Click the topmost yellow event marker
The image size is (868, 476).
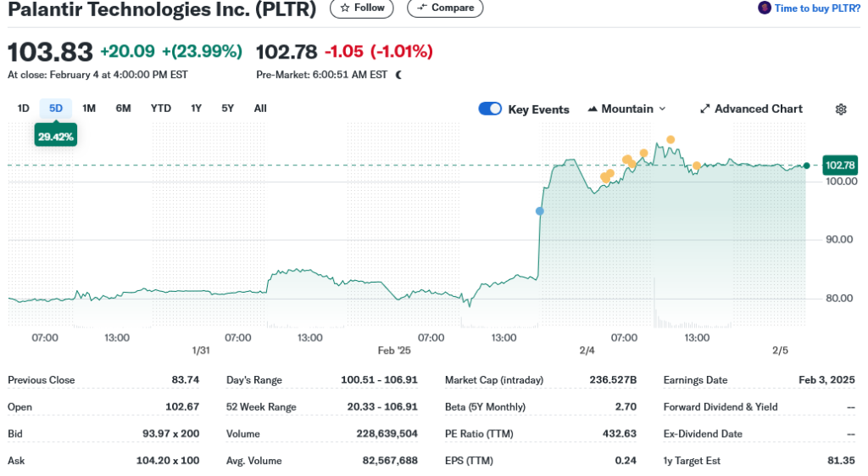(x=670, y=139)
